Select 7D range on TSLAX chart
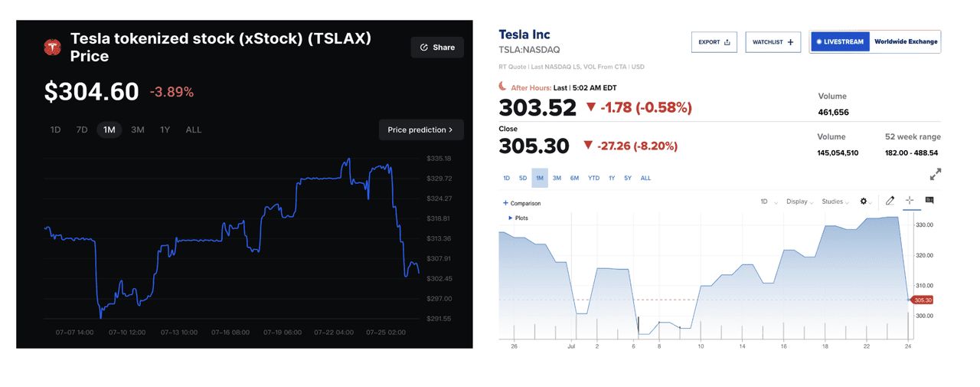The image size is (980, 387). (x=82, y=130)
